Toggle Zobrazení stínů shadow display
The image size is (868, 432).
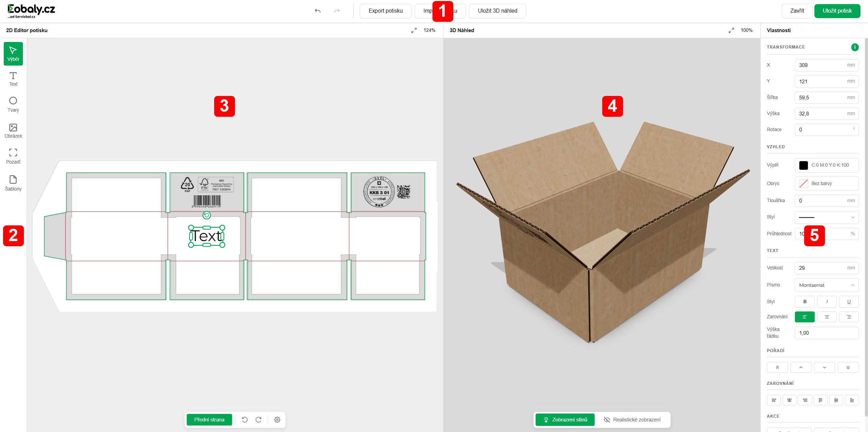tap(565, 420)
